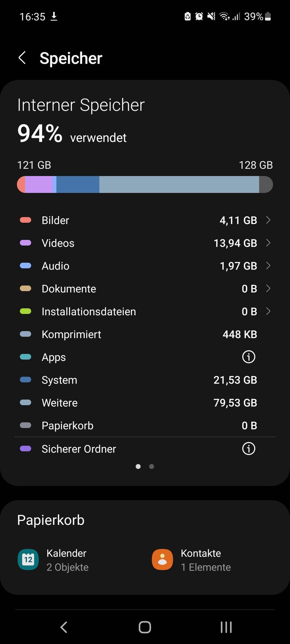Tap the back arrow next to Speicher

click(22, 58)
